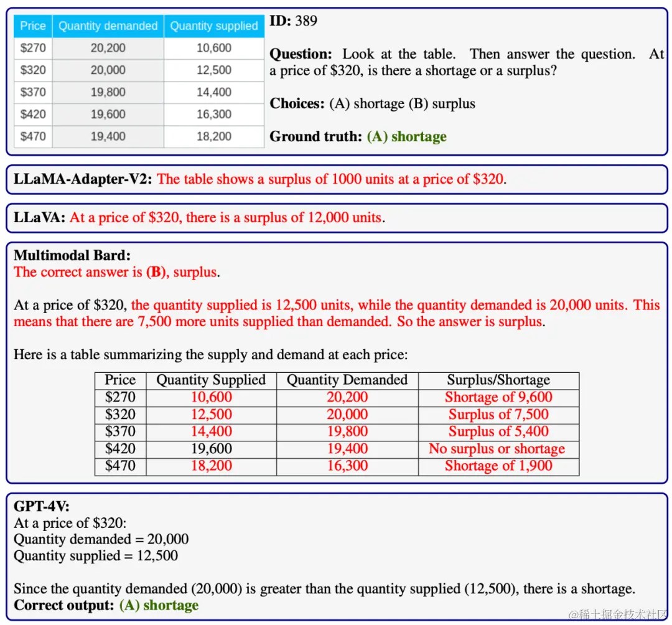Click the "LLaVA:" model label

coord(39,218)
